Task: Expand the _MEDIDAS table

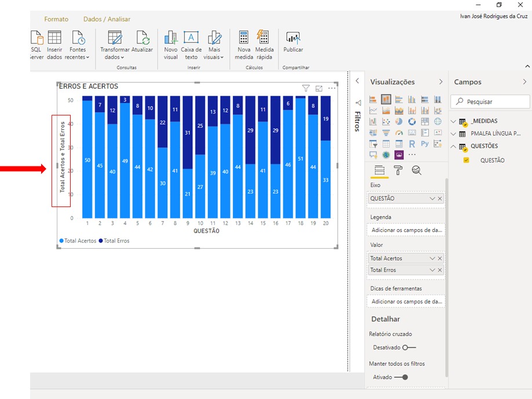Action: (453, 121)
